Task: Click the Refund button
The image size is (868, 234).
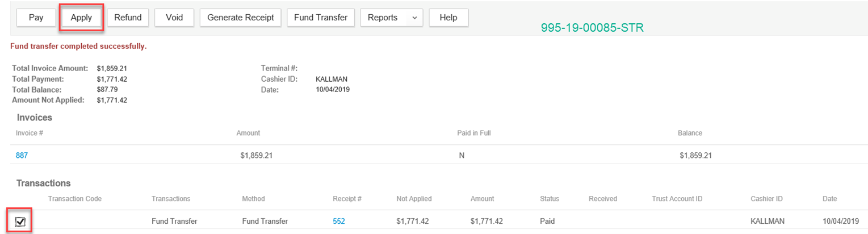Action: click(x=128, y=18)
